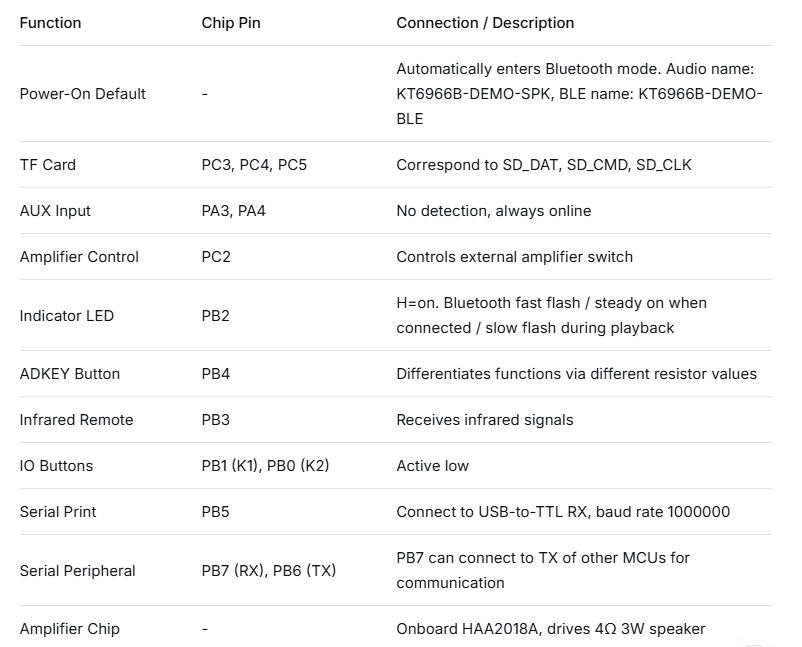Select the PC3, PC4, PC5 pin cell
This screenshot has width=802, height=647.
point(254,165)
